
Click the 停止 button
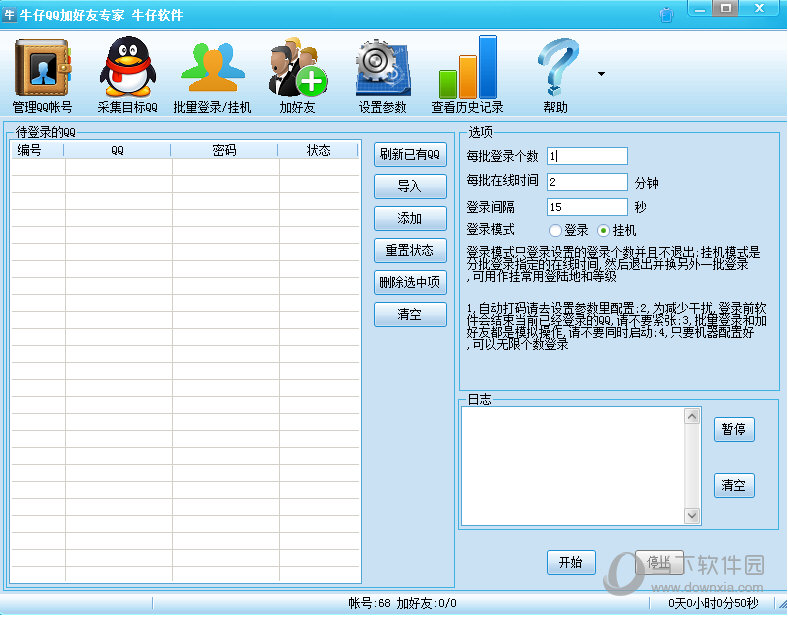click(659, 562)
